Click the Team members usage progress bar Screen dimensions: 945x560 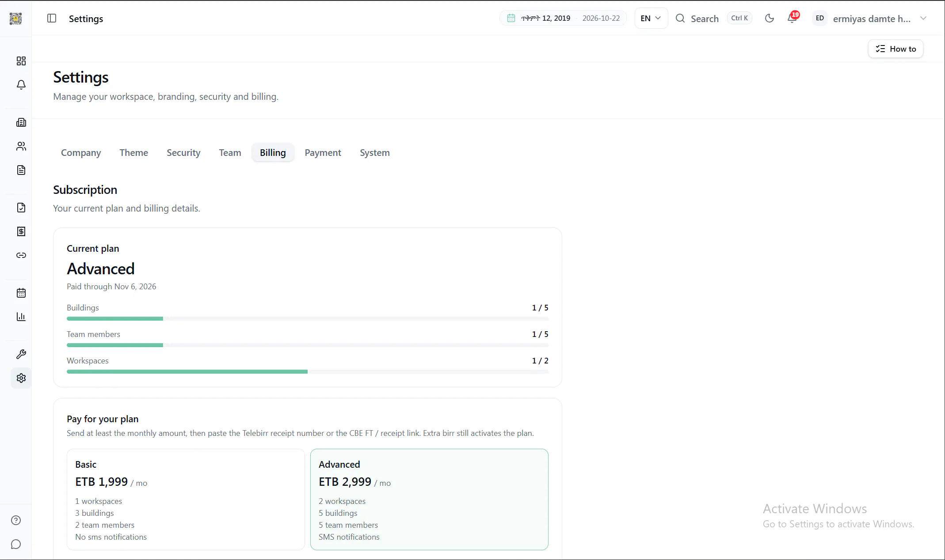pyautogui.click(x=308, y=345)
